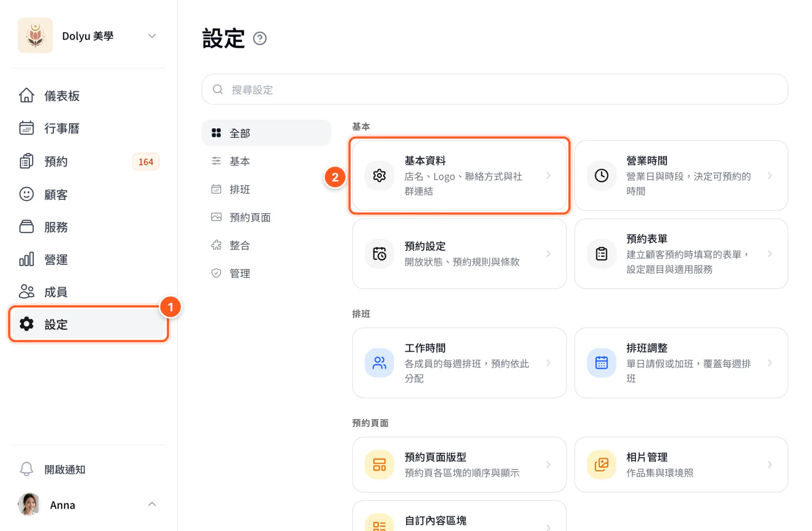Click the 排班調整 card title
Screen dimensions: 812x531
[647, 348]
